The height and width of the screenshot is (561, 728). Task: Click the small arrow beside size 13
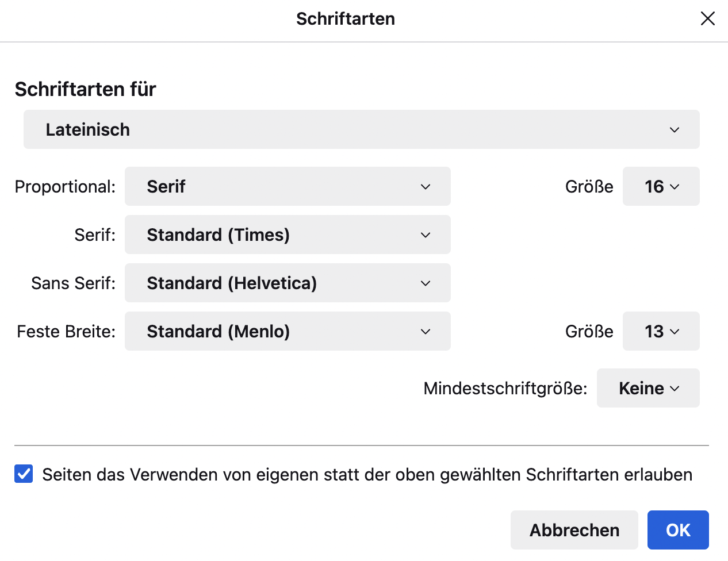[675, 332]
